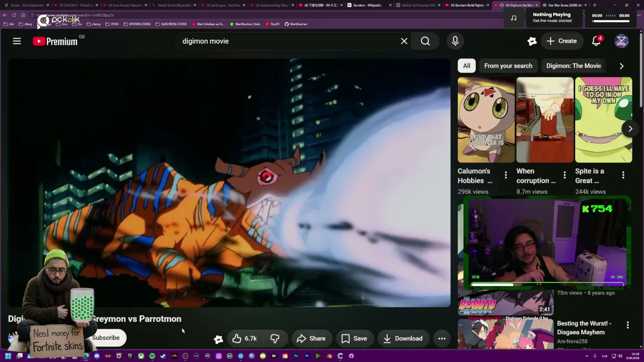Image resolution: width=644 pixels, height=362 pixels.
Task: Switch to the Stream - Kick Dashboard tab
Action: coord(27,5)
